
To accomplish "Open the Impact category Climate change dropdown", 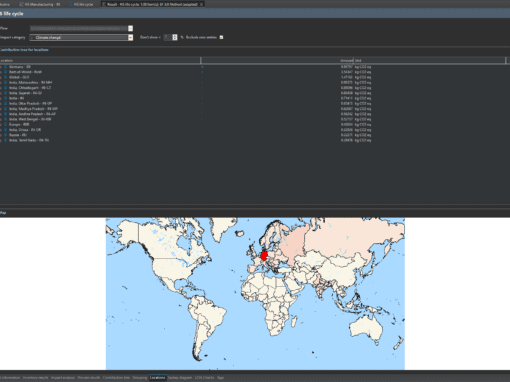I will coord(131,37).
